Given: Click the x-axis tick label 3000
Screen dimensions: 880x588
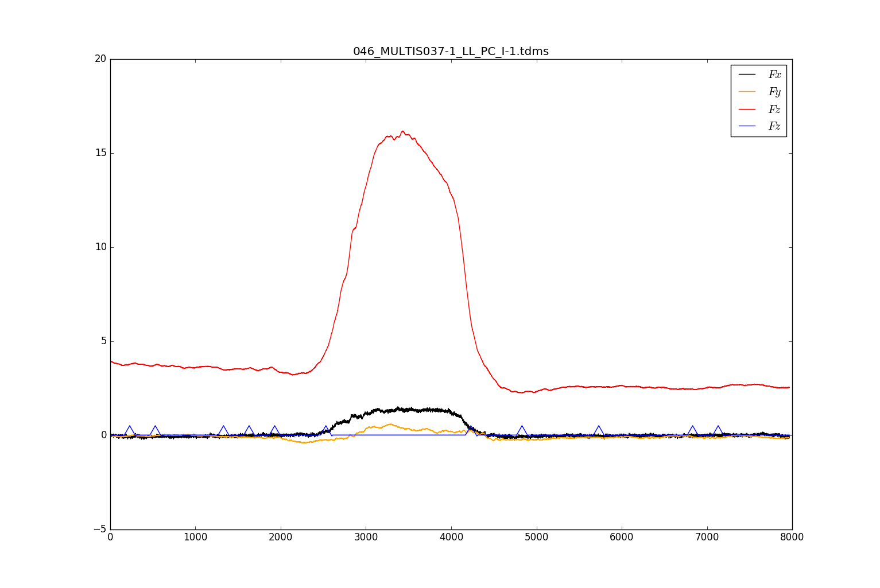Looking at the screenshot, I should pos(366,538).
